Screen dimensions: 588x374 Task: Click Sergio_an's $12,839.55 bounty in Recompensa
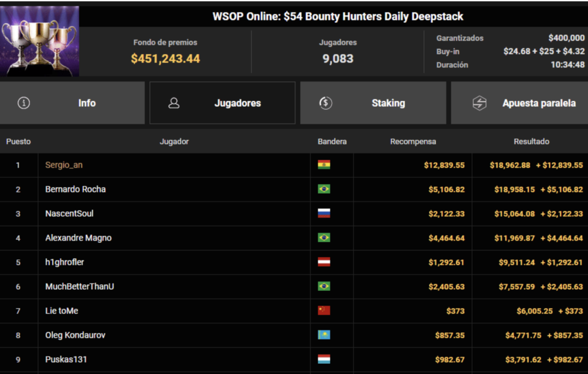444,165
